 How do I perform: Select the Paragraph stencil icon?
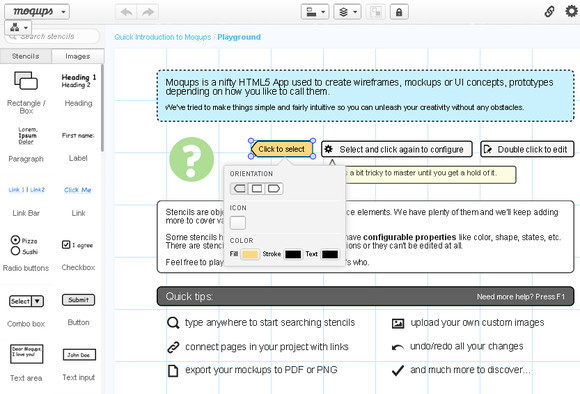tap(27, 135)
